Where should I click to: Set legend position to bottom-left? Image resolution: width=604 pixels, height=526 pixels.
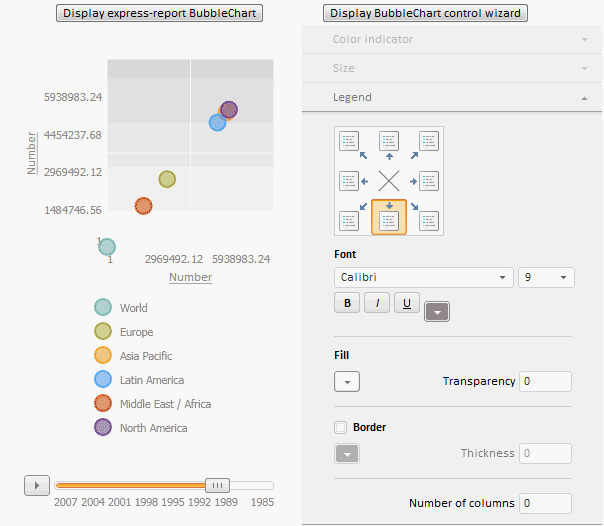(349, 219)
